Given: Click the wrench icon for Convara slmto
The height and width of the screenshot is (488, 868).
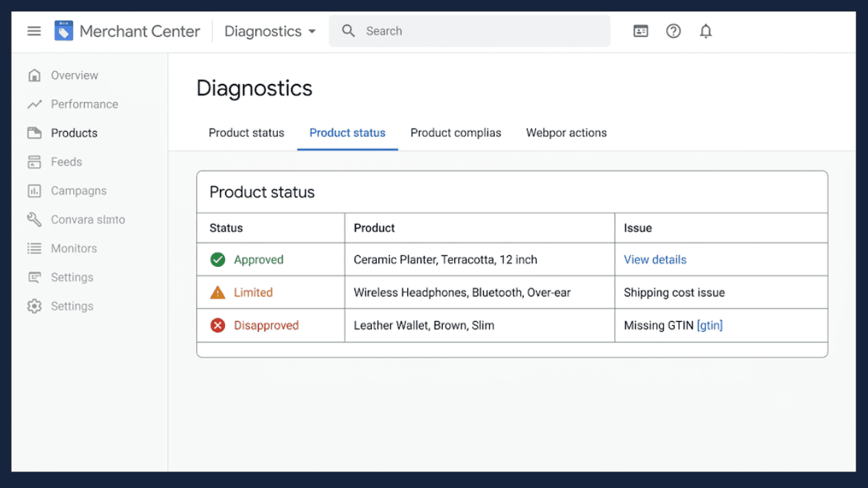Looking at the screenshot, I should (34, 220).
